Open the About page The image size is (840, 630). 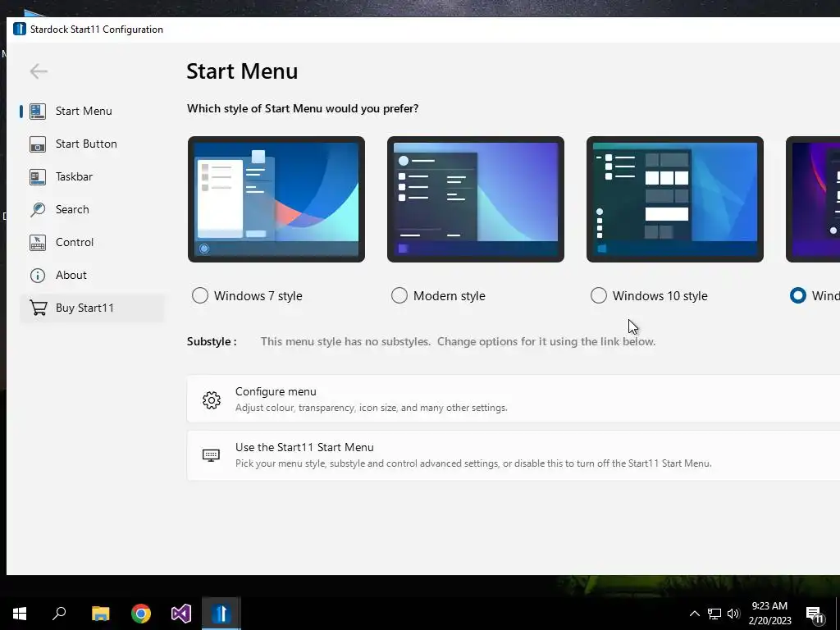(x=92, y=275)
